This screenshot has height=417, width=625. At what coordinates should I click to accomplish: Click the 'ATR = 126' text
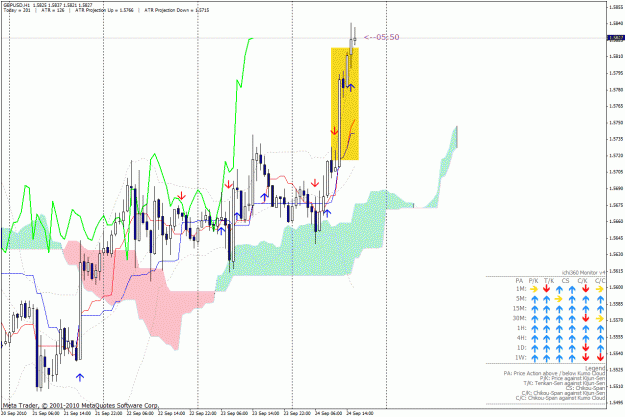53,10
